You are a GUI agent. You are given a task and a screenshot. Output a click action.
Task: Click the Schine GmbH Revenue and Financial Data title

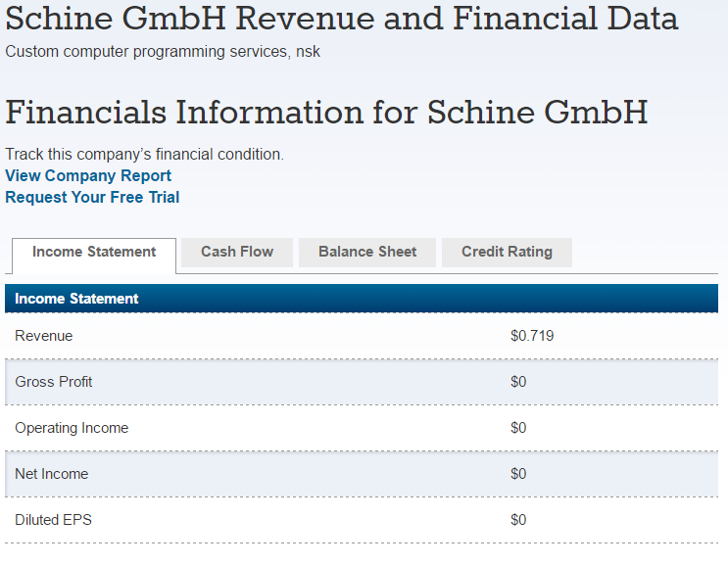point(342,19)
